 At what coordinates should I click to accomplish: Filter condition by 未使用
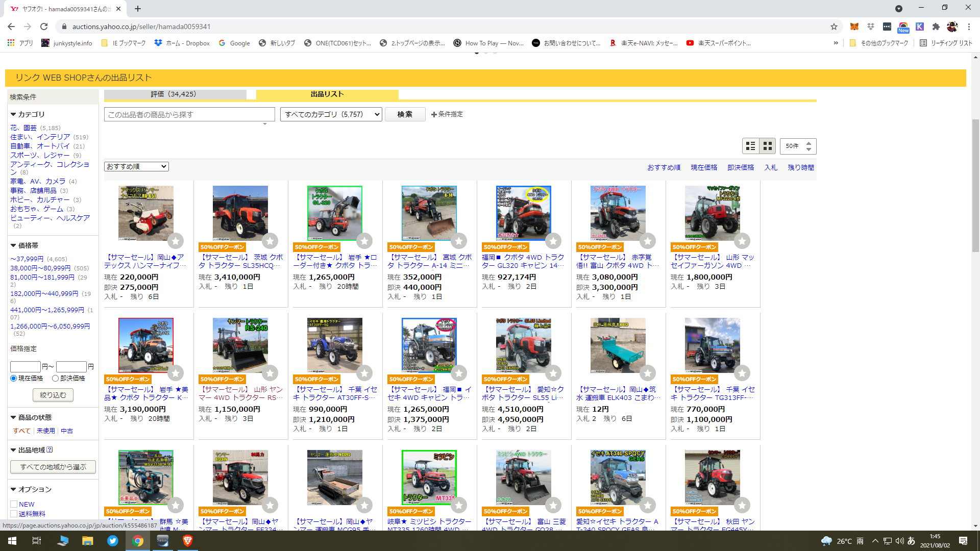(x=46, y=431)
